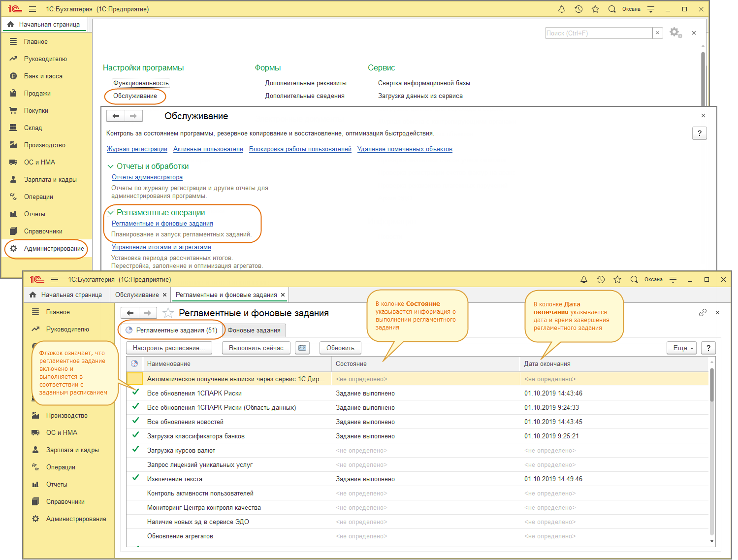Open Банк и касса in back window
Screen dimensions: 738x560
pos(43,76)
